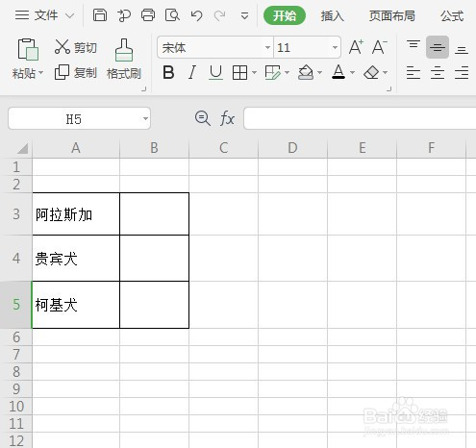Select empty cell B4 next to 贵宾犬
The width and height of the screenshot is (476, 448).
point(154,259)
